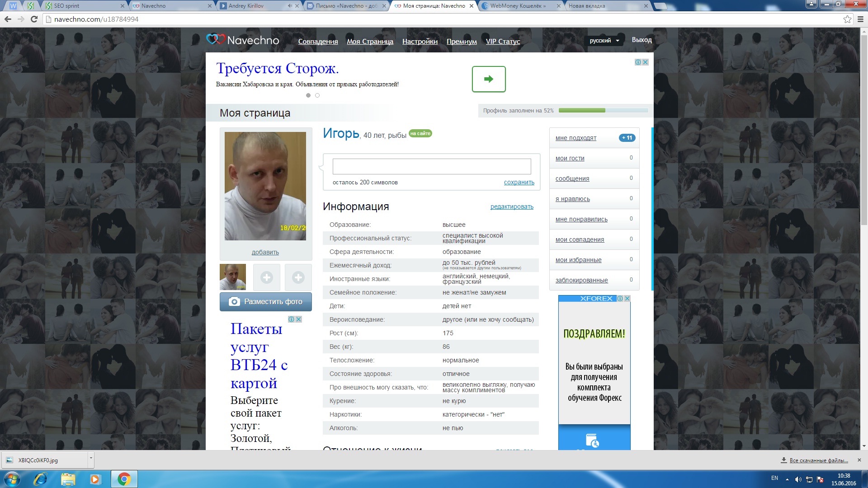Open language dropdown русский
868x488 pixels.
[604, 40]
